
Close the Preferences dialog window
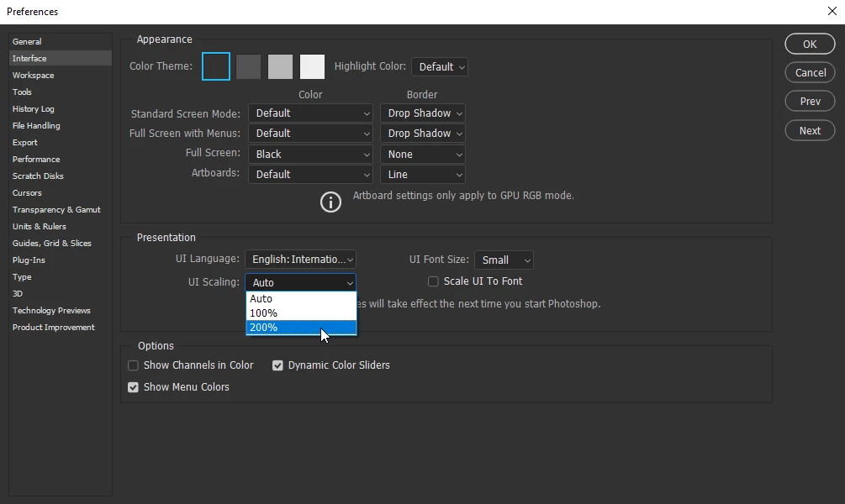click(x=832, y=11)
